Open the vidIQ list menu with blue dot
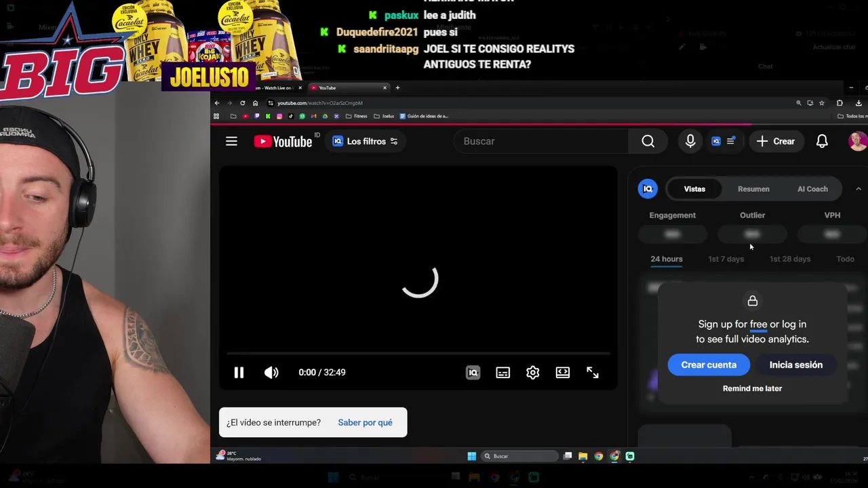The width and height of the screenshot is (868, 488). coord(731,141)
